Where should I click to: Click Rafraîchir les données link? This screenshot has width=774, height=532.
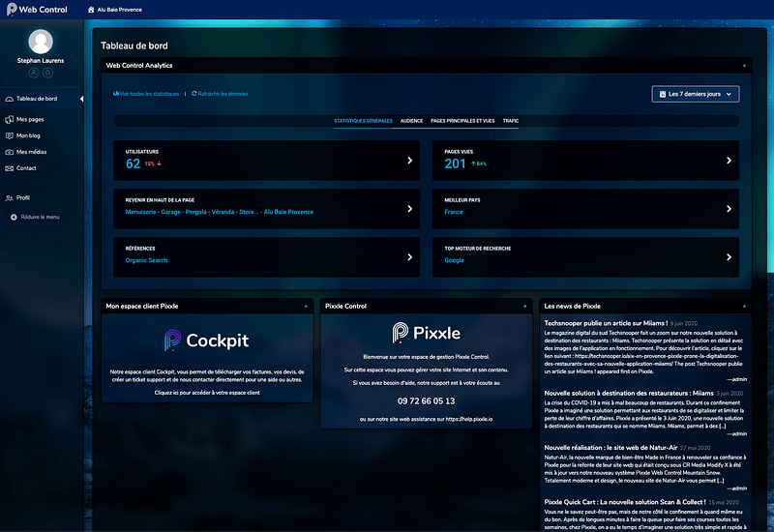[223, 94]
